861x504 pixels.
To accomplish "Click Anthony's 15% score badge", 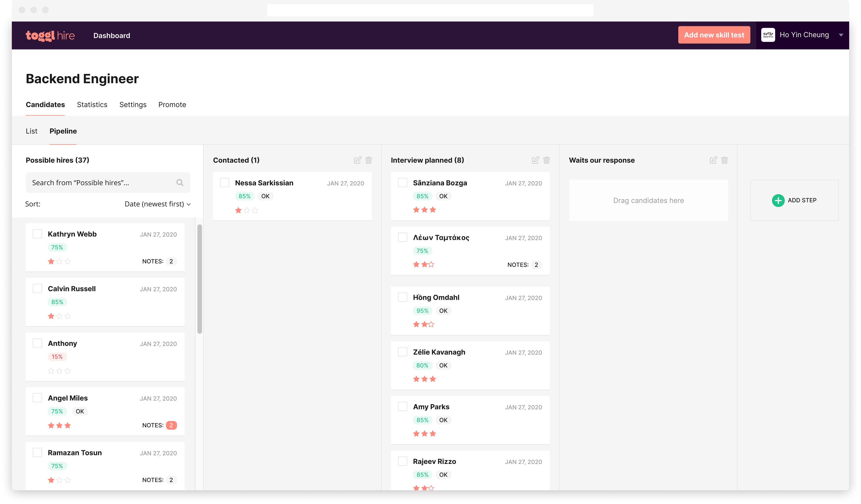I will [x=57, y=357].
